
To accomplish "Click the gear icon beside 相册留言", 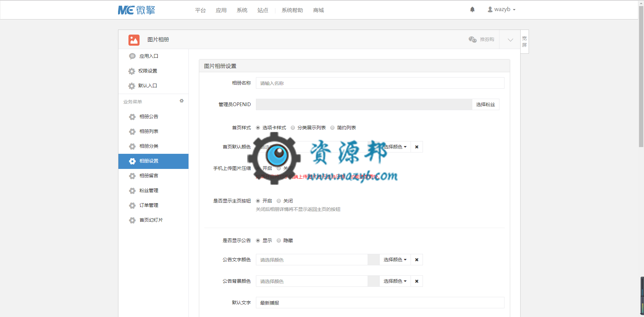I will [x=132, y=176].
